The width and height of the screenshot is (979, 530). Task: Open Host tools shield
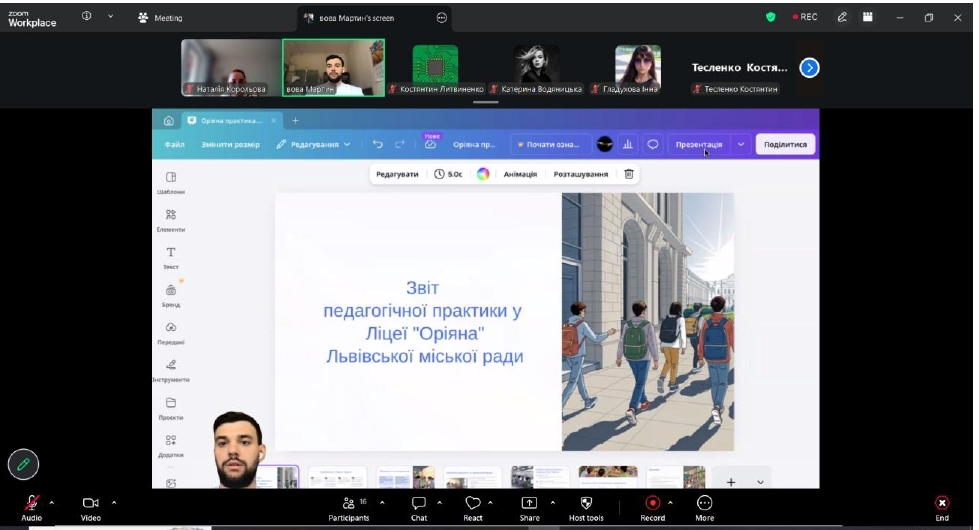586,508
